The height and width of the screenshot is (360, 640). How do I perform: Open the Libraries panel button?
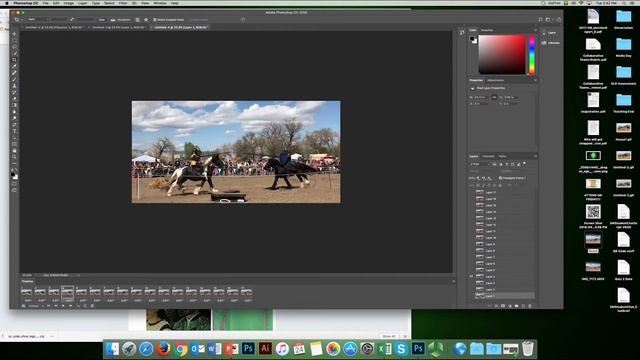click(x=551, y=43)
